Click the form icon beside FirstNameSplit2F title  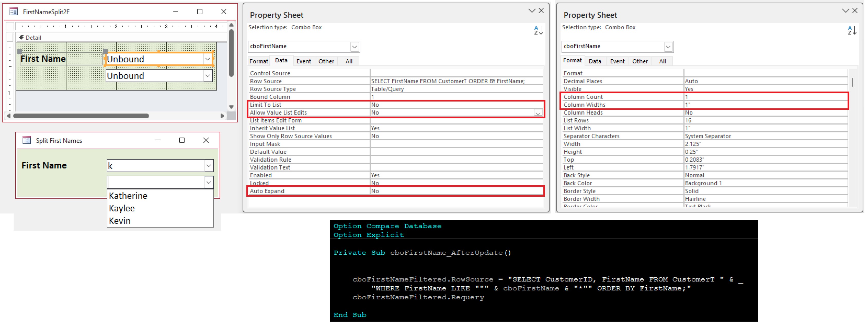(x=13, y=12)
